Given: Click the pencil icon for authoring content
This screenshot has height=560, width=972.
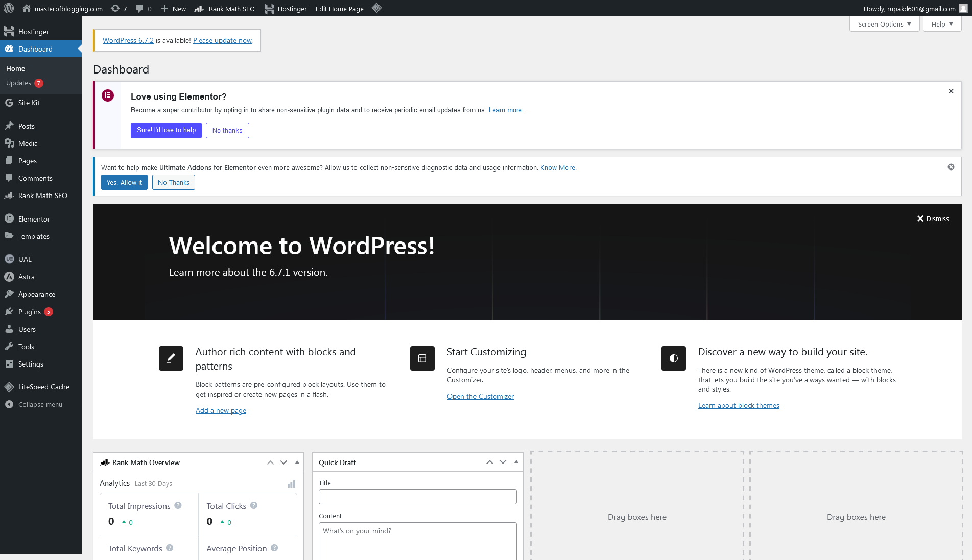Looking at the screenshot, I should pyautogui.click(x=171, y=358).
